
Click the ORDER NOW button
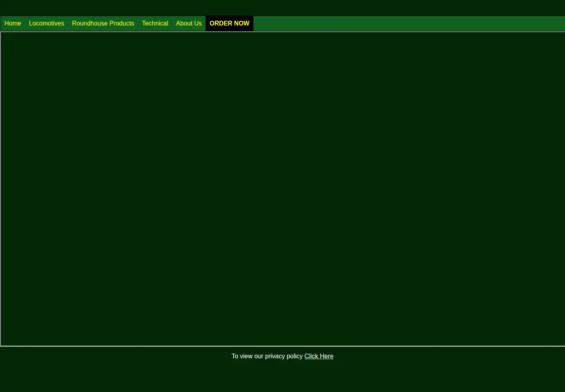230,24
